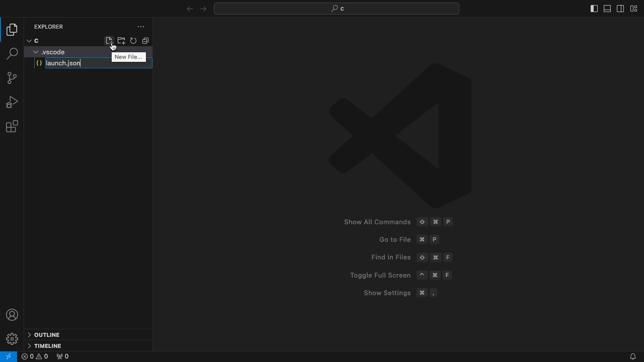Viewport: 644px width, 362px height.
Task: Open the Search view in activity bar
Action: coord(12,54)
